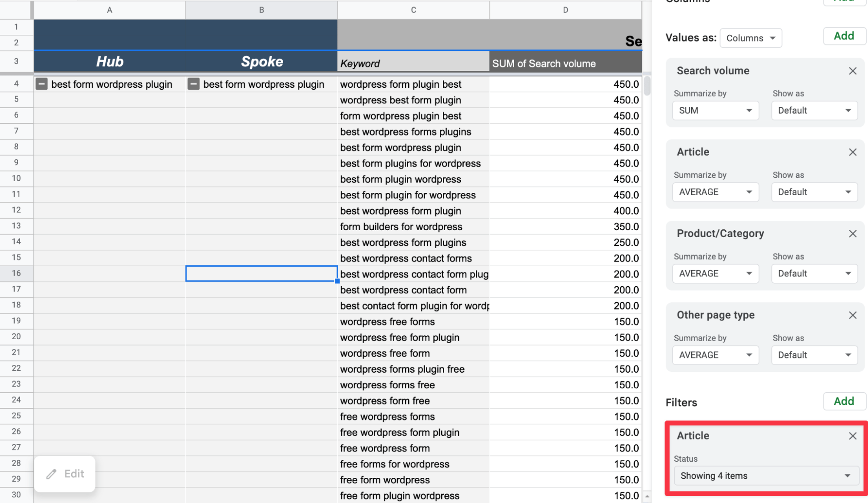Close the Article filter panel
The width and height of the screenshot is (868, 503).
pyautogui.click(x=852, y=435)
